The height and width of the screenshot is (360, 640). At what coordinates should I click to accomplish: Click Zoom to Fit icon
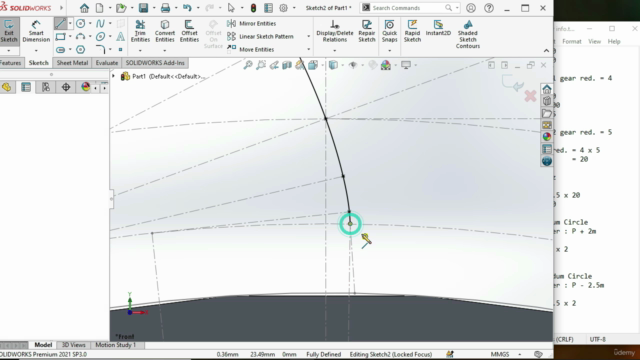pyautogui.click(x=248, y=65)
